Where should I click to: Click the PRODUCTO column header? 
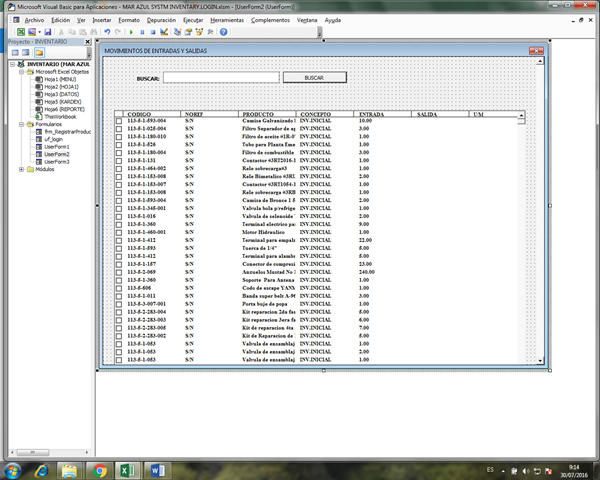tap(257, 116)
